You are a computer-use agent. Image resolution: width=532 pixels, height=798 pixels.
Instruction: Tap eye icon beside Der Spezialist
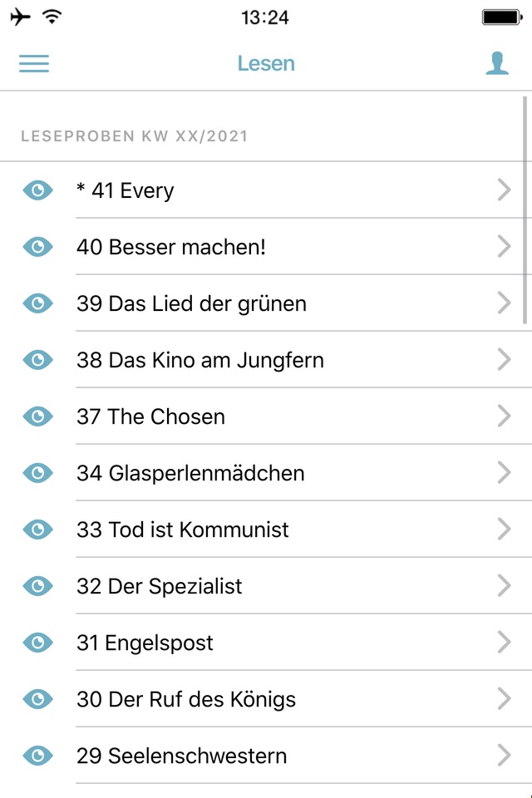(37, 586)
